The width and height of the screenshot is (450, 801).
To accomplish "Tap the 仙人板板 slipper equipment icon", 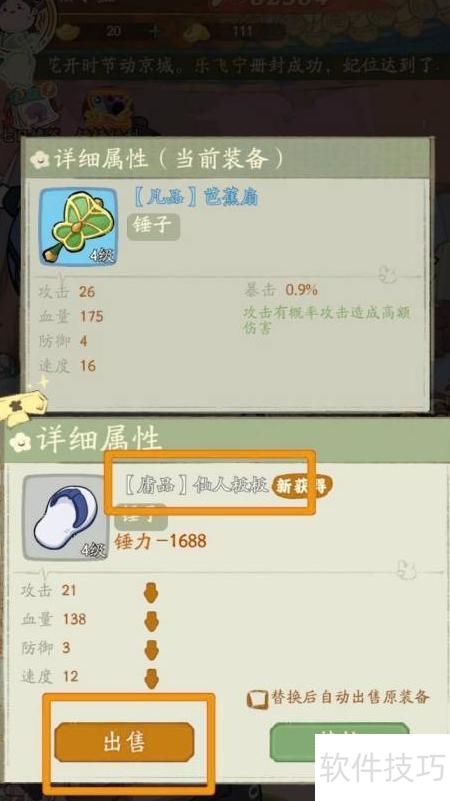I will coord(66,517).
